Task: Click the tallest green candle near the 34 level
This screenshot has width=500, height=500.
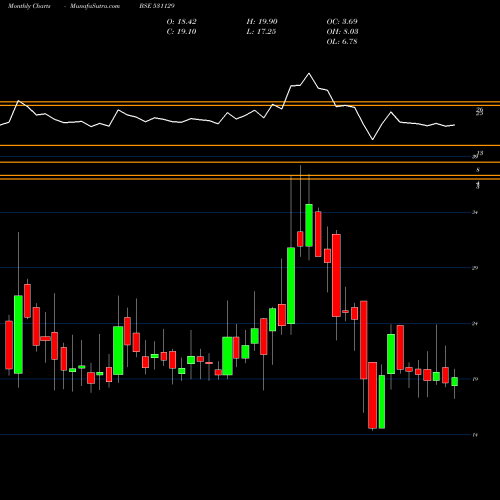Action: point(309,225)
